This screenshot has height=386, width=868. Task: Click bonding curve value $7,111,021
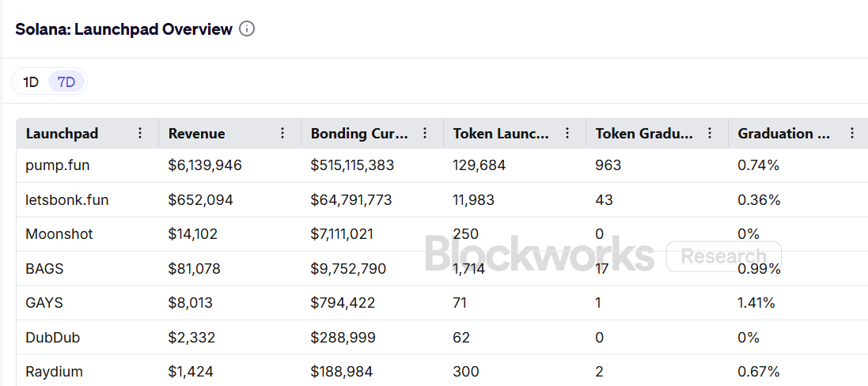point(342,234)
